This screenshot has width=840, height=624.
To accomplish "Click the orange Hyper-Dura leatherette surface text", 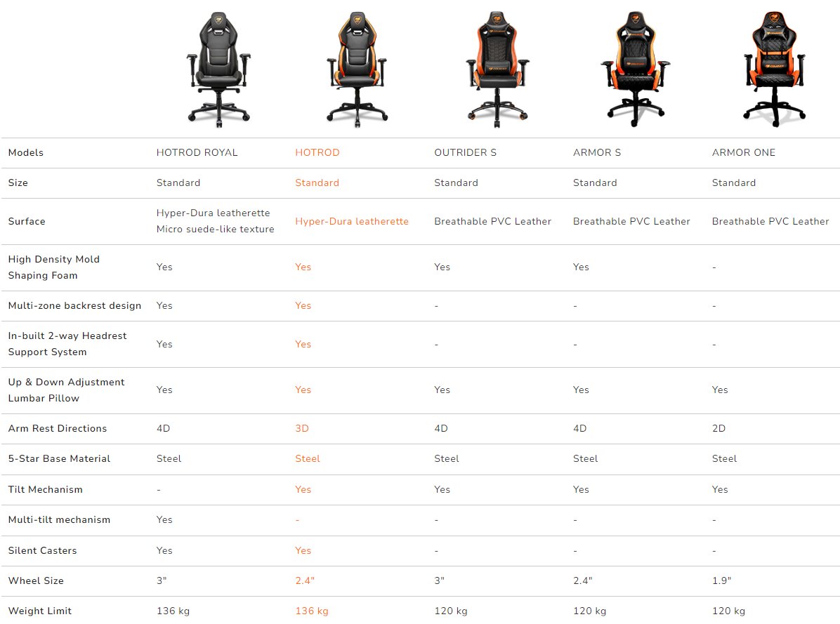I will pyautogui.click(x=351, y=221).
